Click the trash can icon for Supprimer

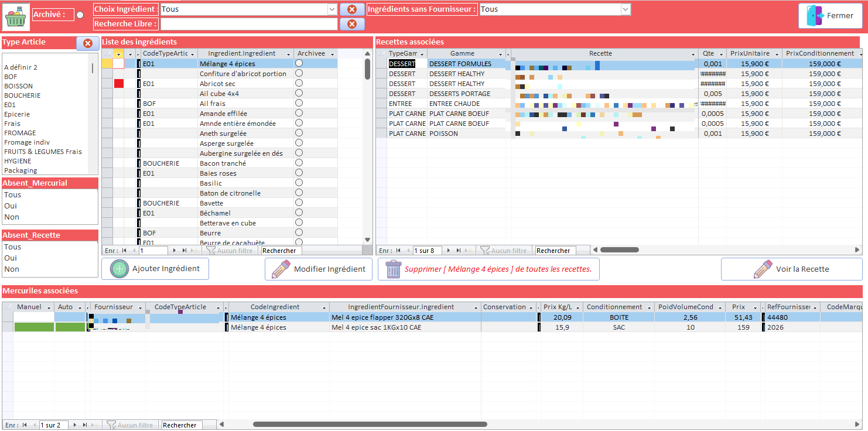click(x=393, y=269)
